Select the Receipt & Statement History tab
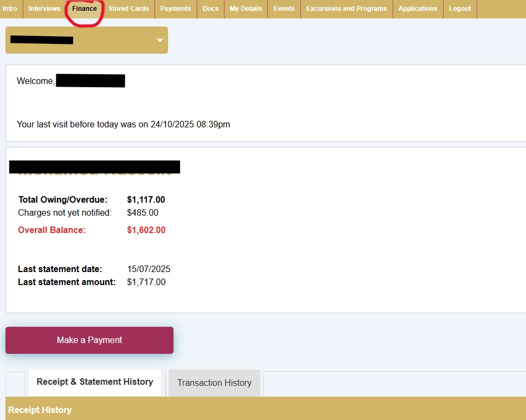The width and height of the screenshot is (526, 420). pos(95,382)
